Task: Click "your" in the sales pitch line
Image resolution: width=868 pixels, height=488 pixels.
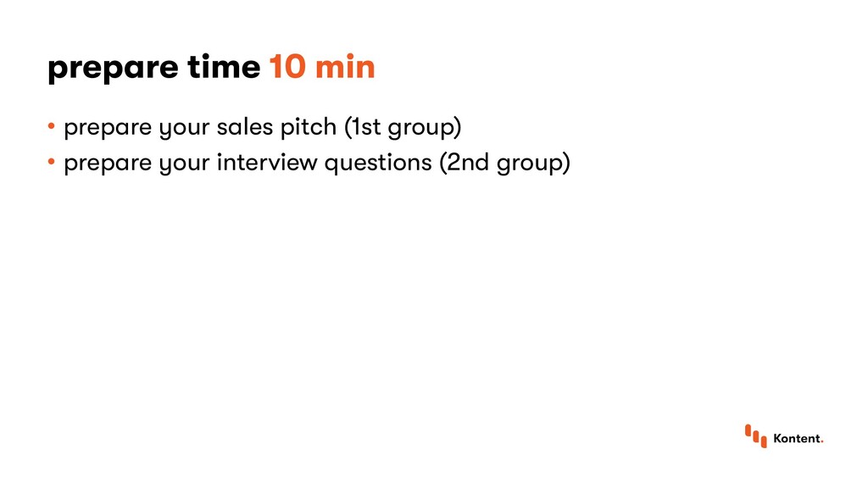Action: (x=184, y=129)
